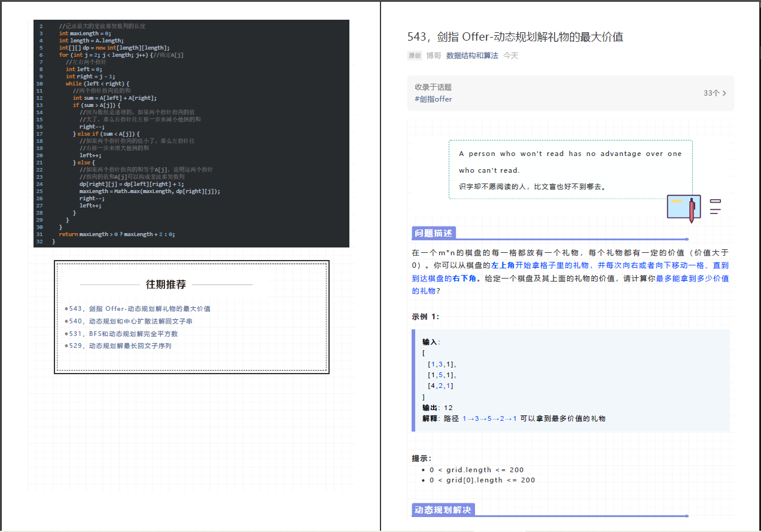The height and width of the screenshot is (532, 761).
Task: Click the 示例 1 label
Action: (425, 317)
